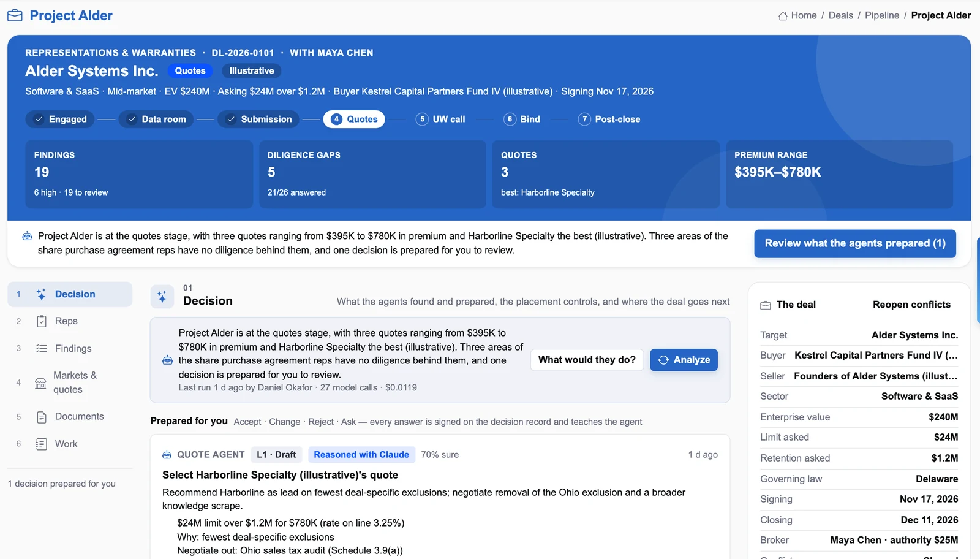Viewport: 980px width, 559px height.
Task: Click the Select Harborline Specialty quote title
Action: (x=280, y=475)
